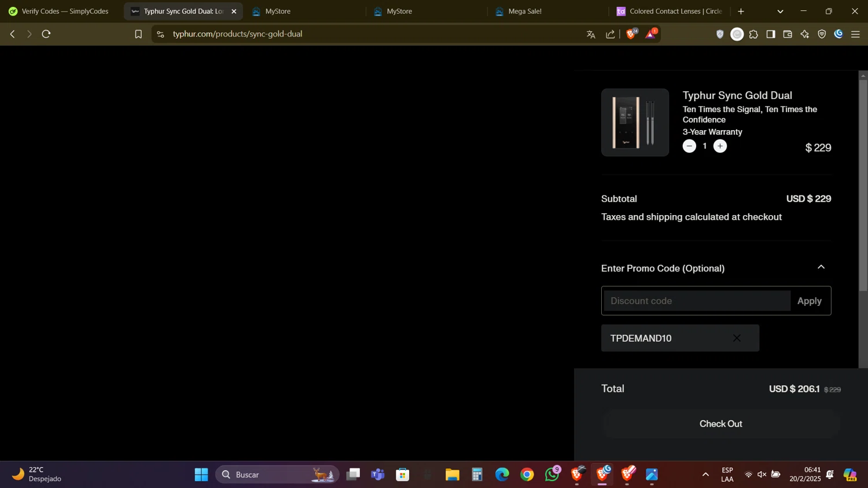Open site information icon in address bar

pos(160,34)
